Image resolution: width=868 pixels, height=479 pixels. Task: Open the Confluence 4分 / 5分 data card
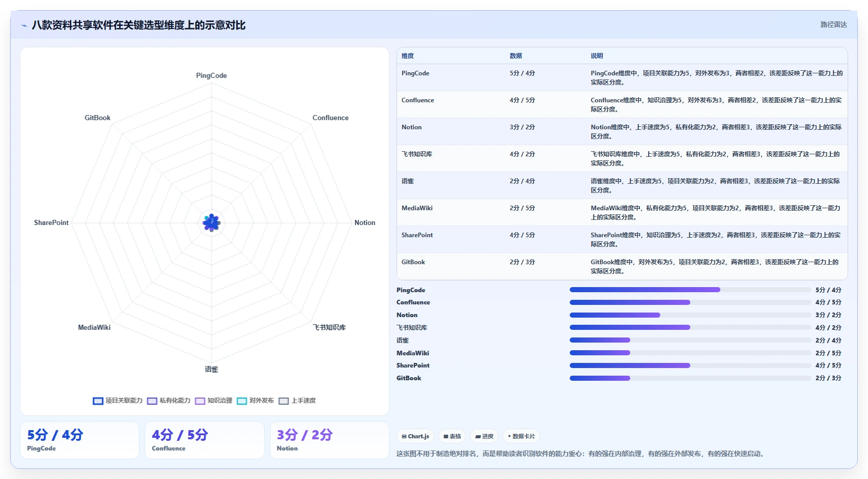point(204,440)
